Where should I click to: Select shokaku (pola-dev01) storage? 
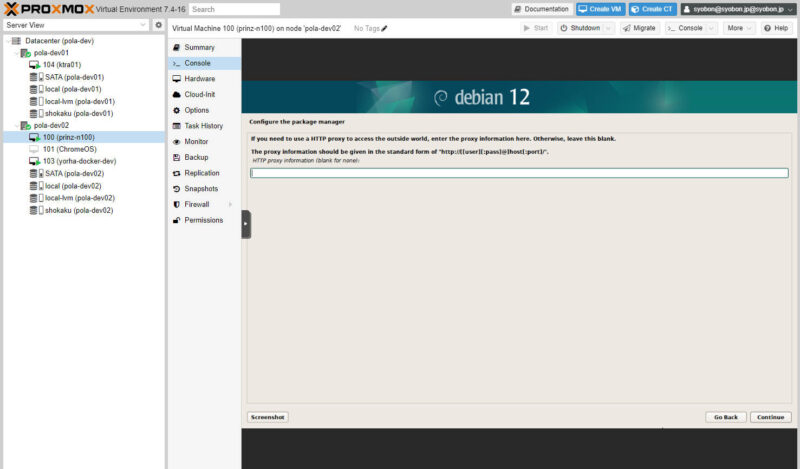point(79,113)
